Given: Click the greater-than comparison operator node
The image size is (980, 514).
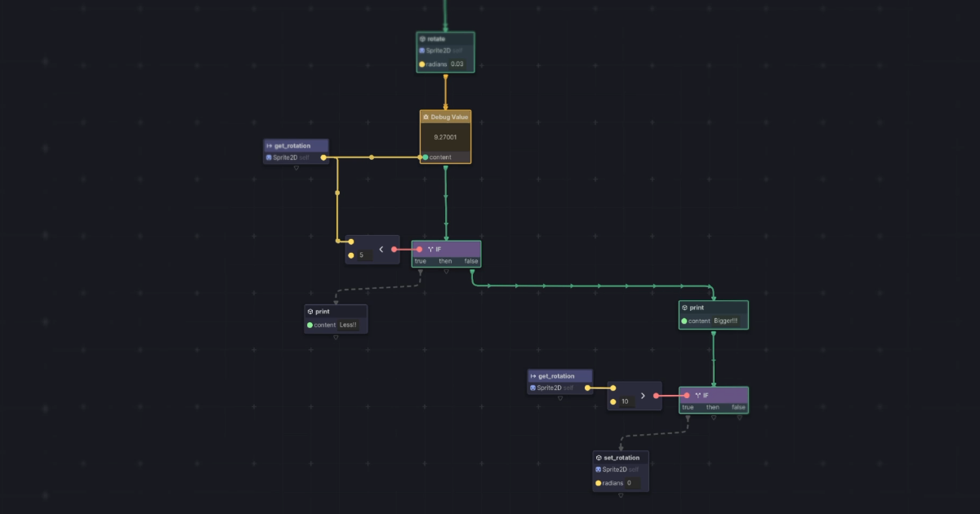Looking at the screenshot, I should tap(643, 396).
